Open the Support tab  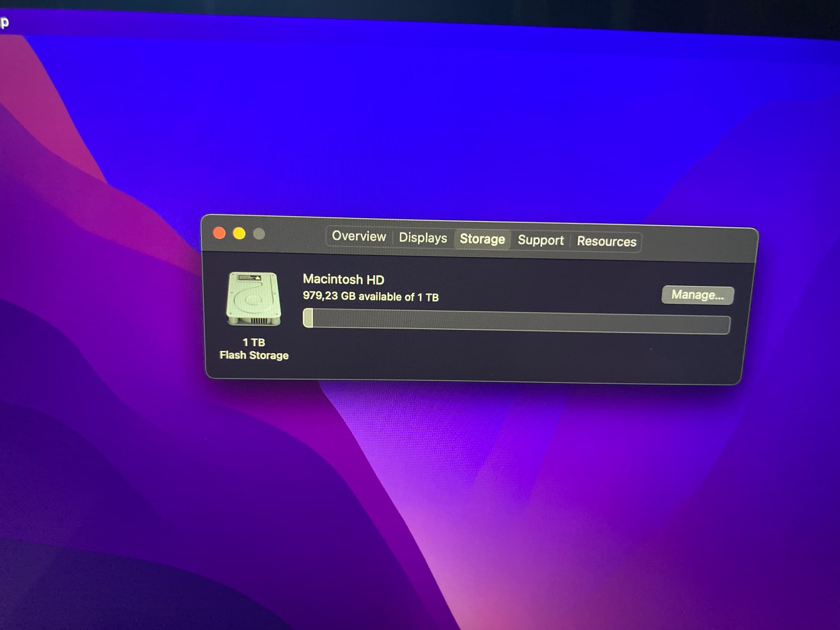(x=541, y=240)
